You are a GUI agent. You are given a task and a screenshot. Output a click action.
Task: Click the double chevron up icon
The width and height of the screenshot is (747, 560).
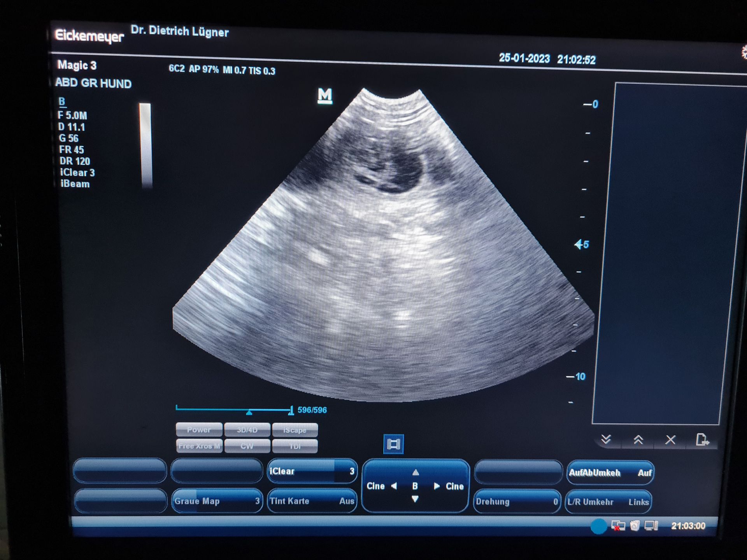(x=638, y=440)
